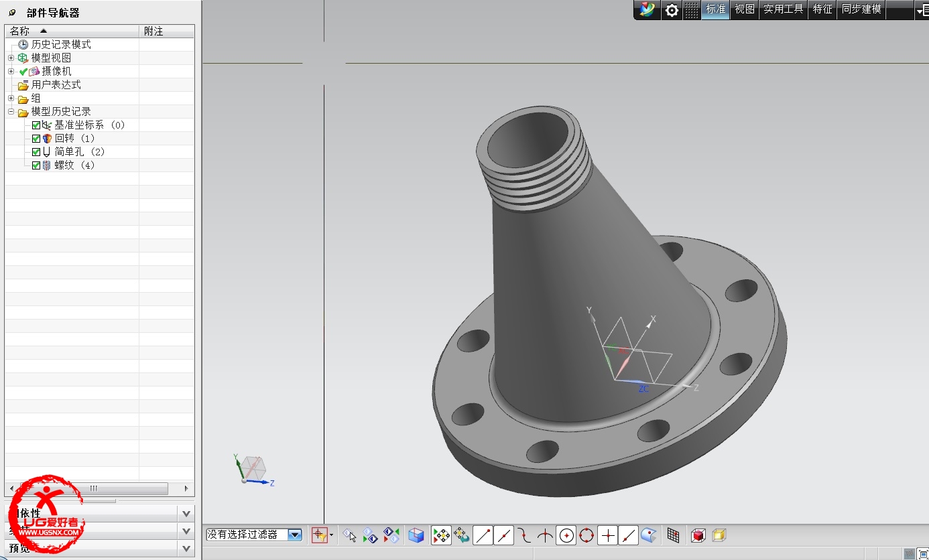Toggle the 螺纹 (4) feature checkbox
This screenshot has width=929, height=560.
pos(36,165)
